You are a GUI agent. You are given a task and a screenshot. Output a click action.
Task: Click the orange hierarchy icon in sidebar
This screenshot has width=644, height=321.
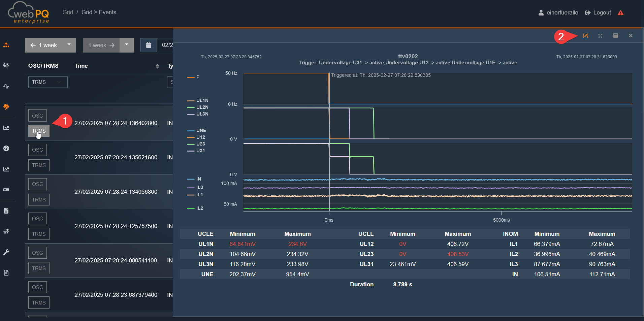pos(6,45)
